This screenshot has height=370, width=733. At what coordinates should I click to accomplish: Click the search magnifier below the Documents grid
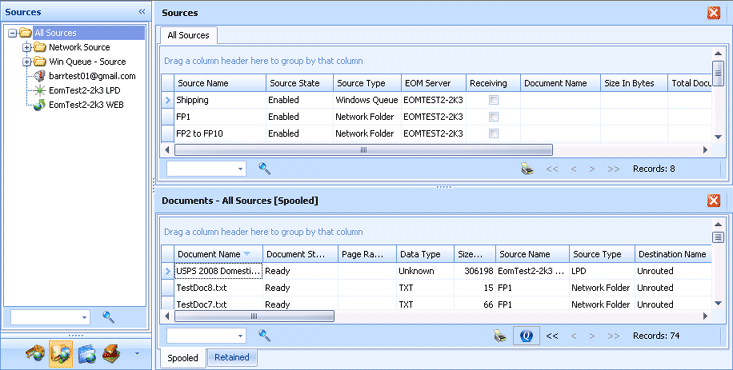[265, 335]
